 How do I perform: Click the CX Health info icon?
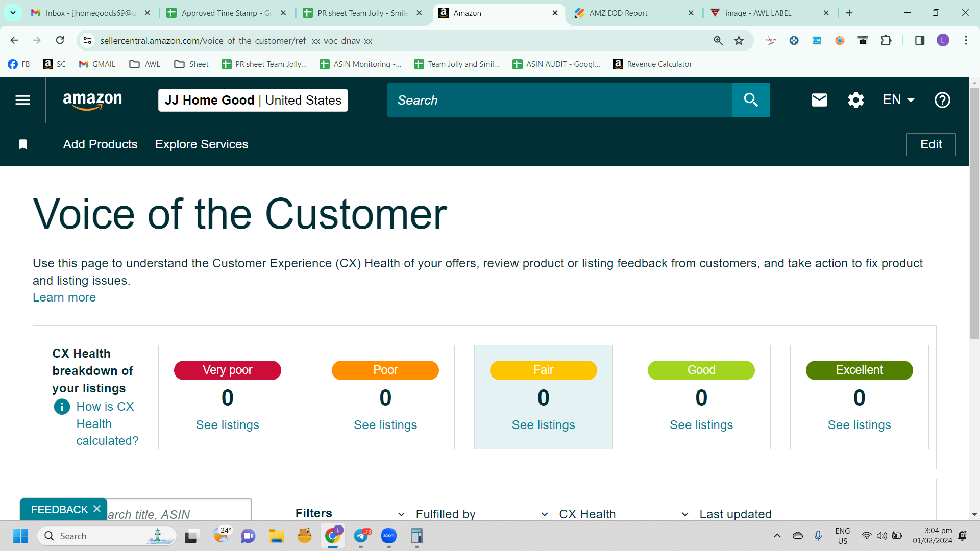[x=62, y=407]
